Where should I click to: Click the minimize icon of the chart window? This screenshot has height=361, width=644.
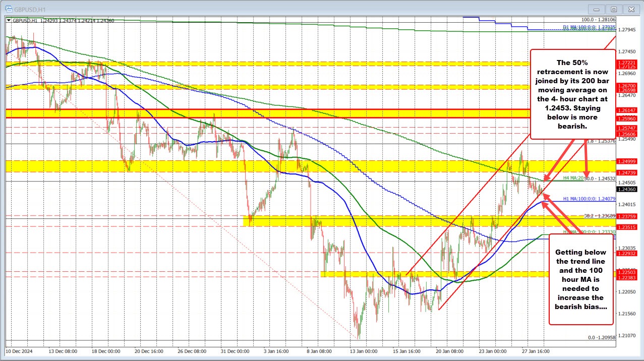(596, 9)
